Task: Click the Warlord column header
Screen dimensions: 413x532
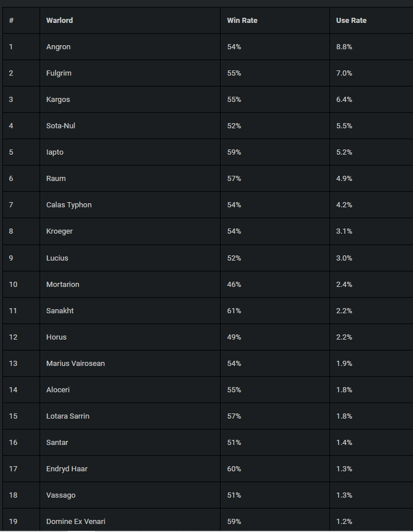Action: click(60, 21)
